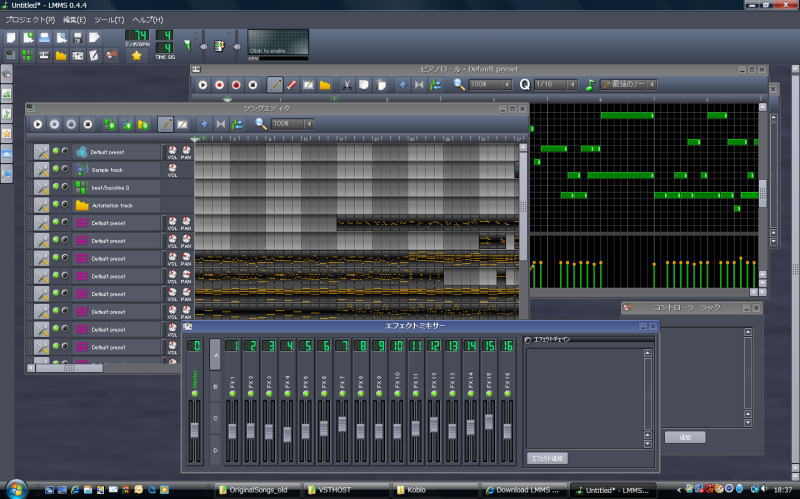Mute the Sample track with green LED
Screen dimensions: 800x499
click(56, 168)
